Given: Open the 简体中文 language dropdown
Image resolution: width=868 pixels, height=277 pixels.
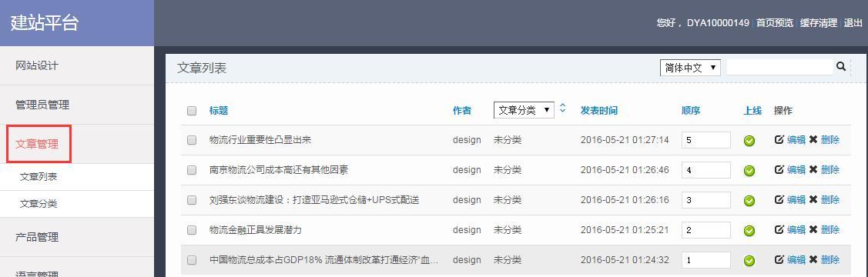Looking at the screenshot, I should (690, 68).
